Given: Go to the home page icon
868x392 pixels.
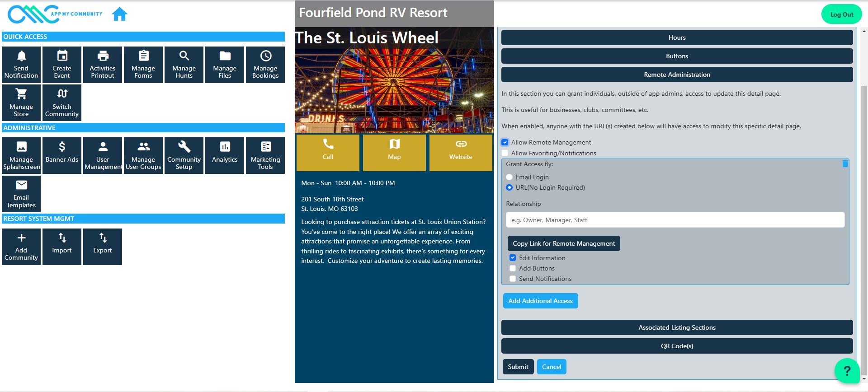Looking at the screenshot, I should [x=120, y=14].
